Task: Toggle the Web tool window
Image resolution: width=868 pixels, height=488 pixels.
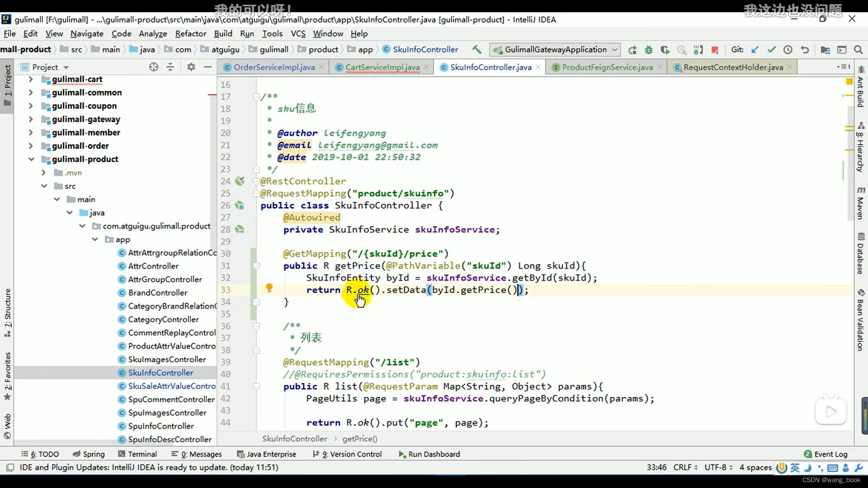Action: point(8,426)
